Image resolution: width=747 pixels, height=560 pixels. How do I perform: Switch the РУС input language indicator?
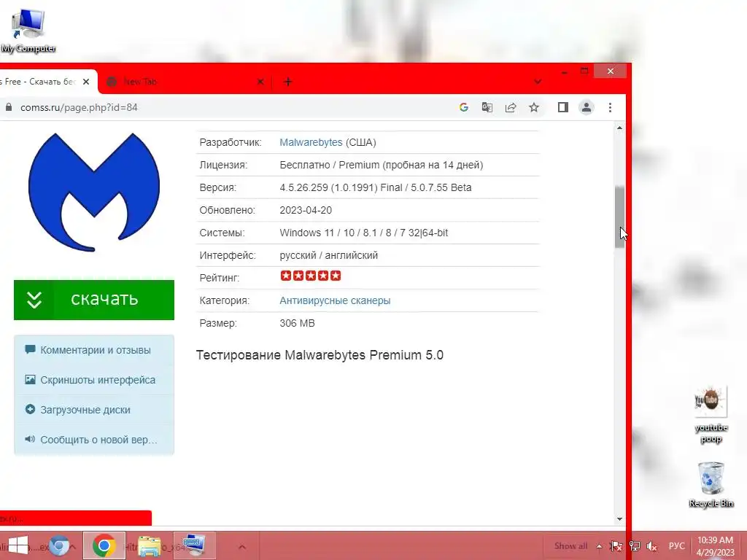676,546
